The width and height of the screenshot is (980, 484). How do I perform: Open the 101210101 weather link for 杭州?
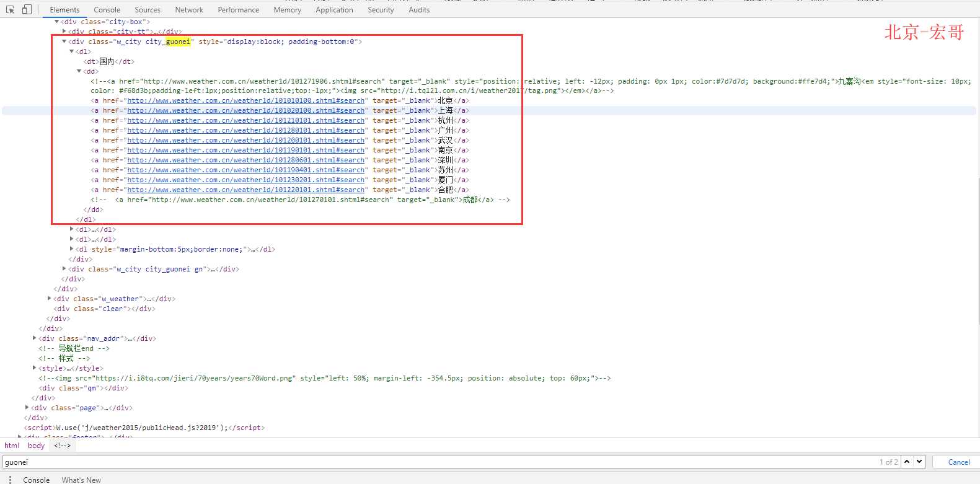[246, 121]
